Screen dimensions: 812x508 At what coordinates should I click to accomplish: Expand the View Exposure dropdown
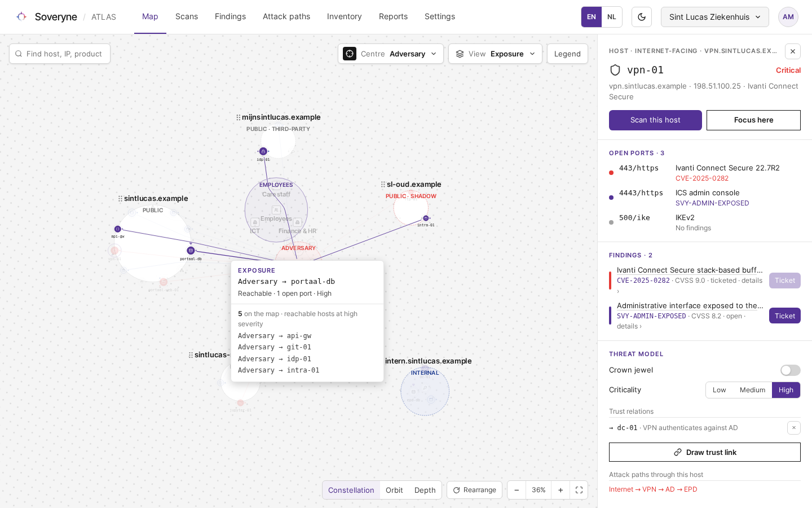[495, 54]
